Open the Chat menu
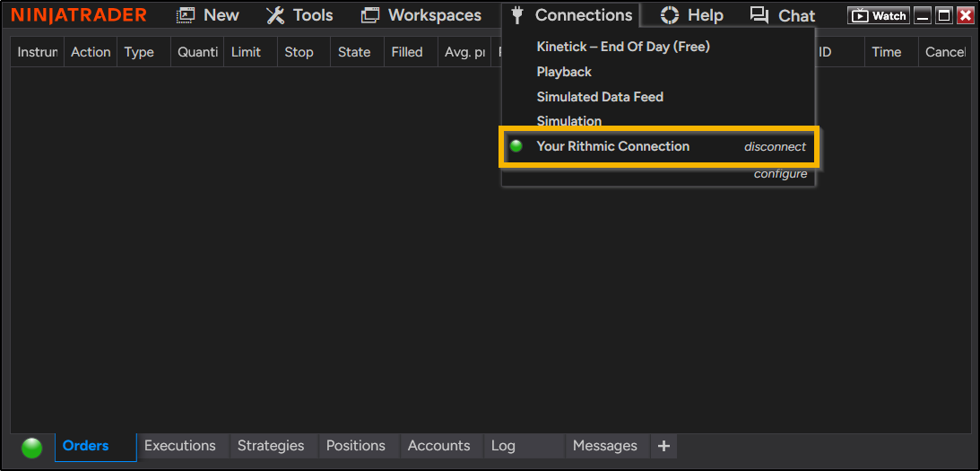Viewport: 980px width, 471px height. pos(783,15)
